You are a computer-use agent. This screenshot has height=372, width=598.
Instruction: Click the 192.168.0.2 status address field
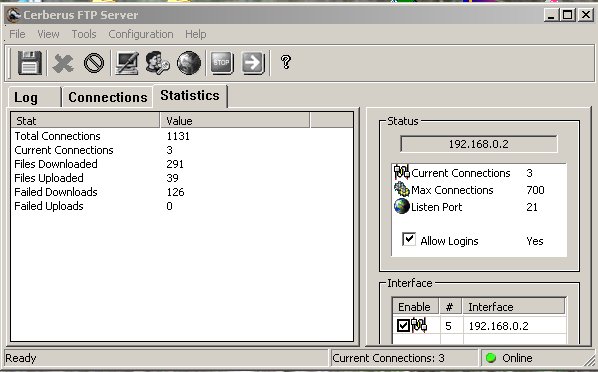[478, 144]
